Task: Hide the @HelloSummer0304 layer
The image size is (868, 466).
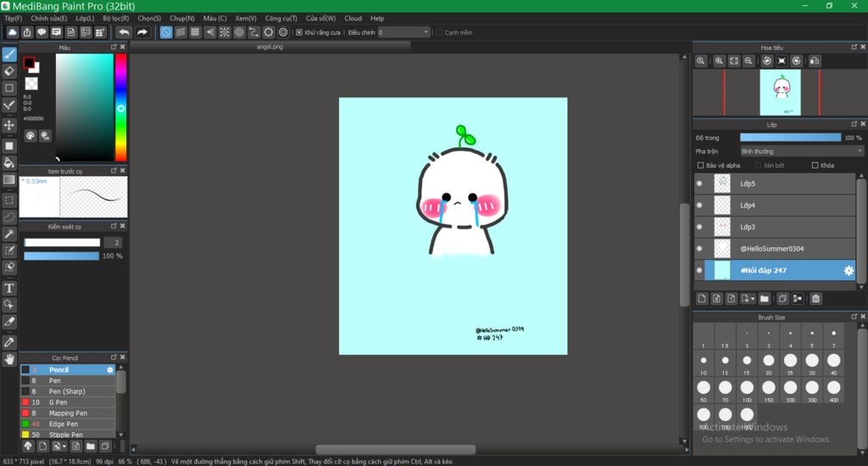Action: [699, 248]
